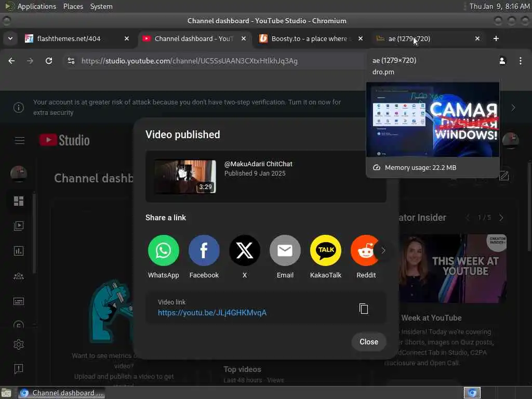Copy the video link icon

[x=364, y=309]
